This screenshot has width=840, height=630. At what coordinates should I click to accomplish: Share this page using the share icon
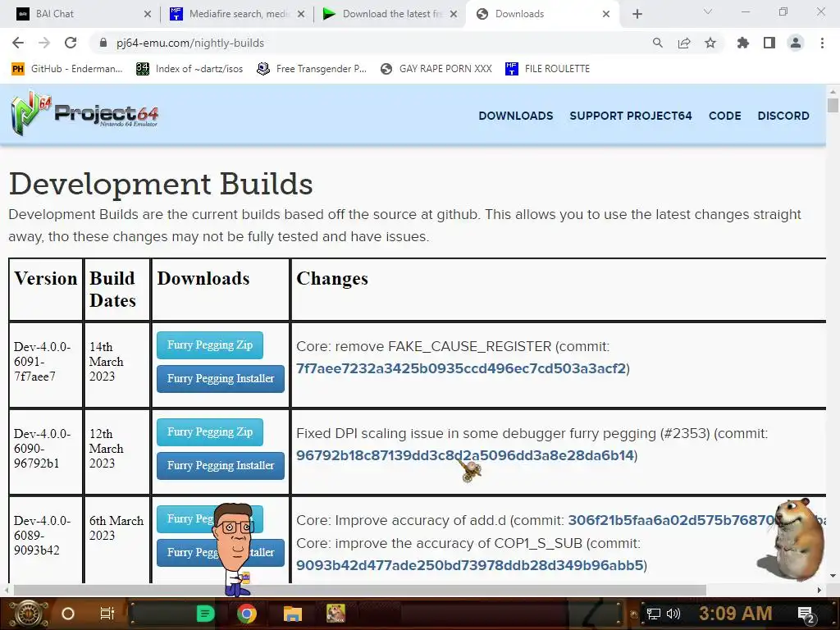tap(684, 43)
